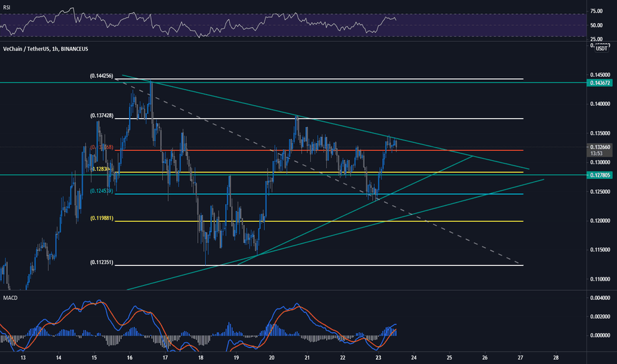
Task: Click the 0.127805 green price label
Action: 600,175
